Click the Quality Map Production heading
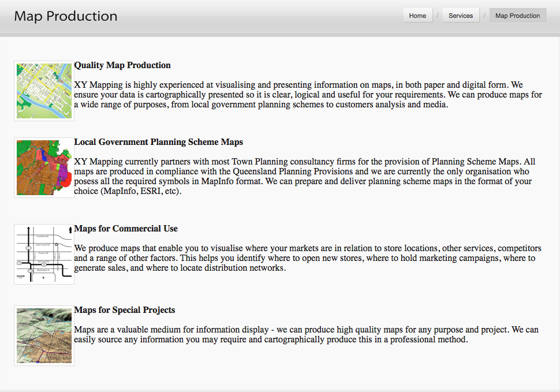The height and width of the screenshot is (392, 560). point(122,65)
